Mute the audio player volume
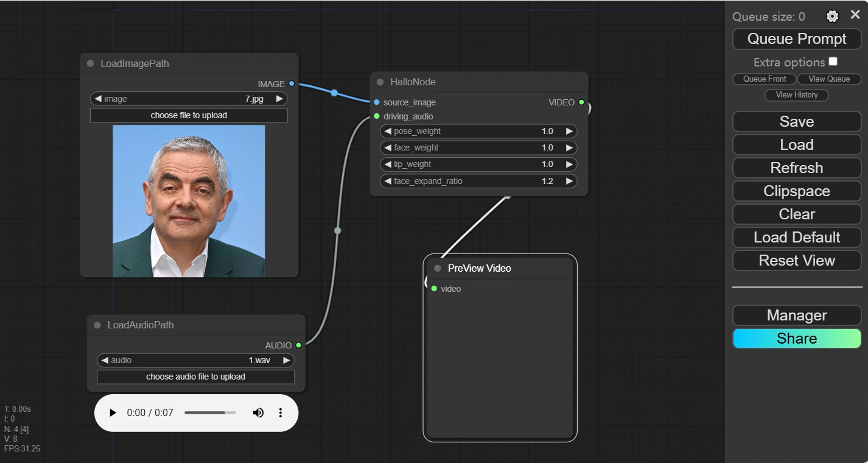868x463 pixels. [258, 413]
